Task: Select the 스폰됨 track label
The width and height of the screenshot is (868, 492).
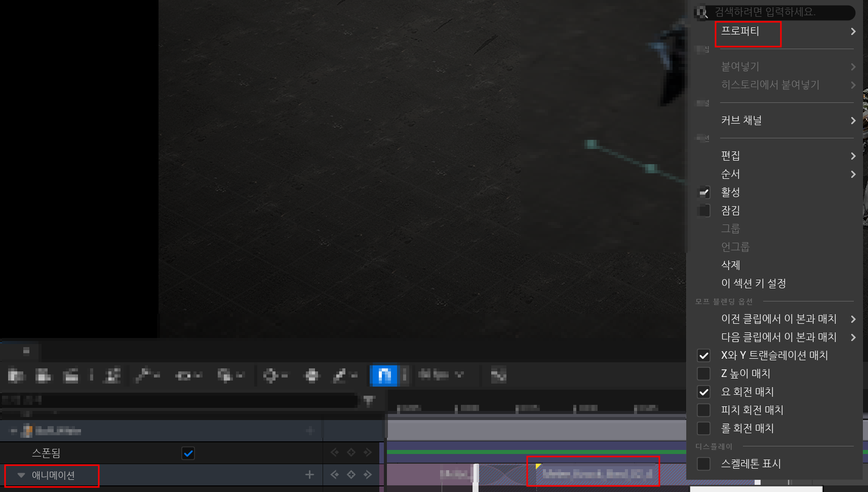Action: click(x=46, y=453)
